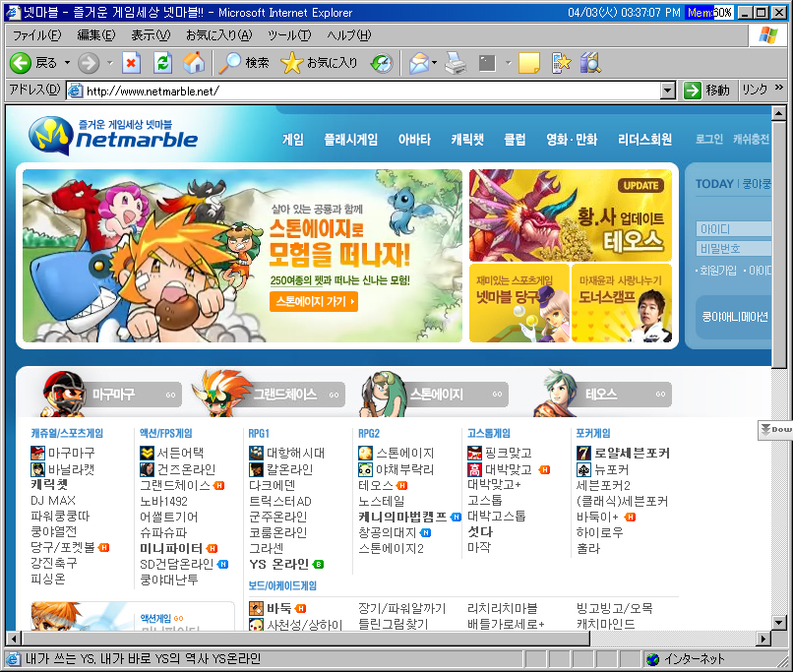Click the 移動 go button

[706, 91]
